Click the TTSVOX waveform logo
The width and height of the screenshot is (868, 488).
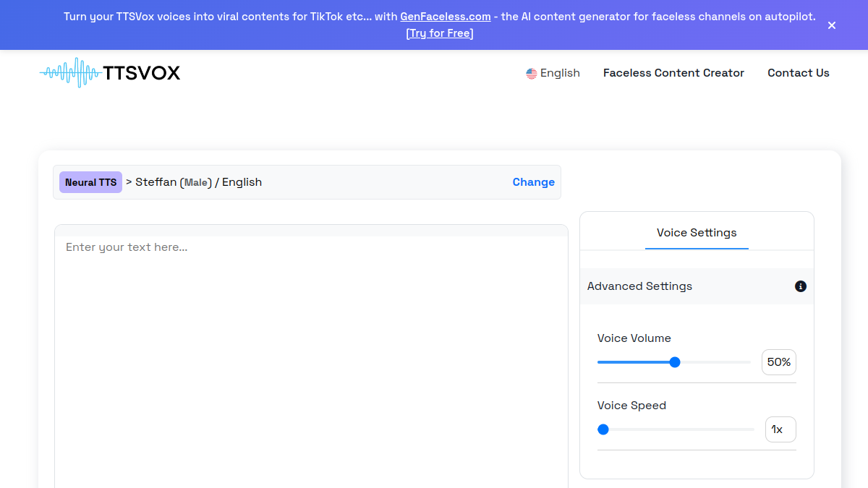point(110,73)
